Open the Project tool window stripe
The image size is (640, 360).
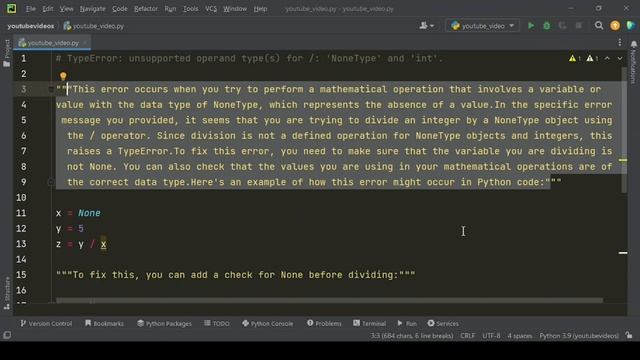click(7, 53)
